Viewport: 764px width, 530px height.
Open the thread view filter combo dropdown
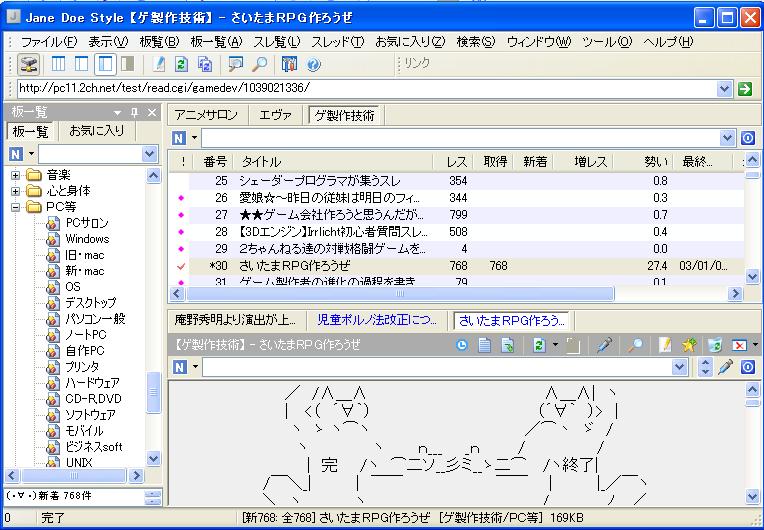679,367
